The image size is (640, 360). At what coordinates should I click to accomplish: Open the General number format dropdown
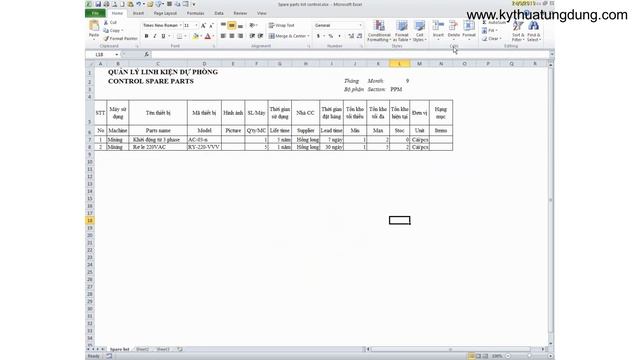coord(360,25)
